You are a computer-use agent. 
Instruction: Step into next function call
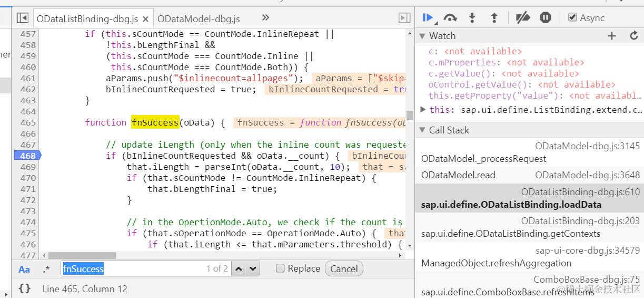472,18
